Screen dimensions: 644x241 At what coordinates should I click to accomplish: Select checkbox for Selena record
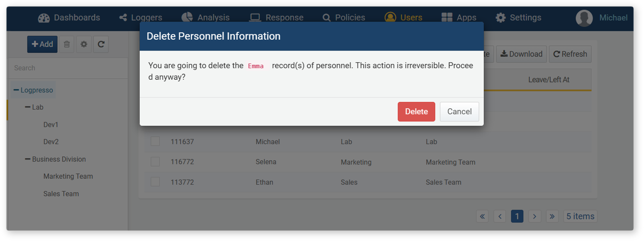click(155, 162)
